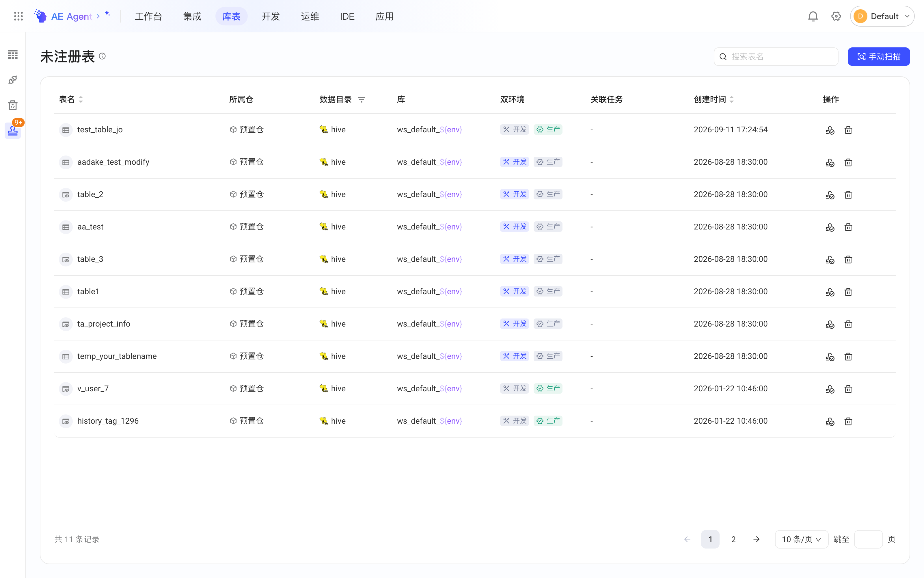Delete the temp_your_tablename row

click(848, 357)
